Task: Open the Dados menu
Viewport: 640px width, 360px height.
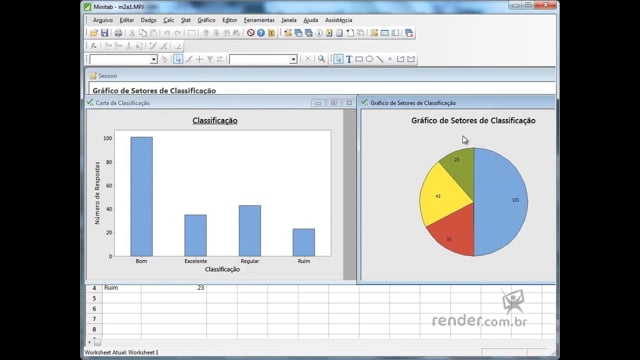Action: point(149,20)
